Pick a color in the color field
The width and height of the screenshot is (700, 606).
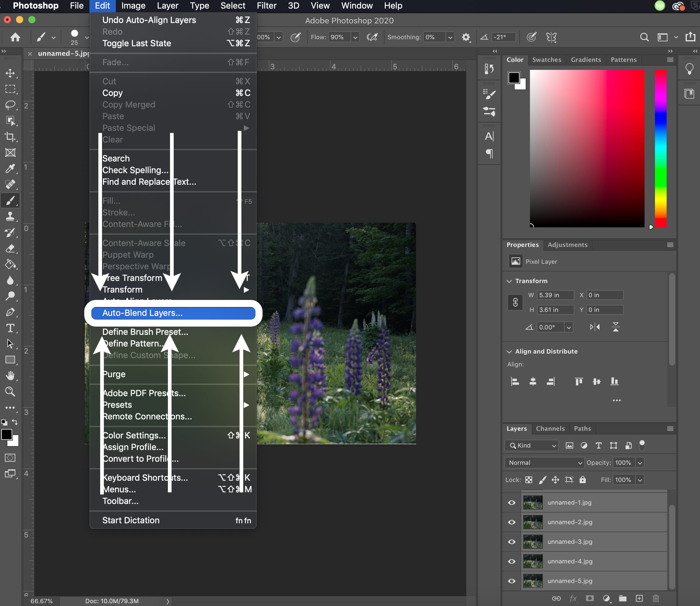pos(587,149)
